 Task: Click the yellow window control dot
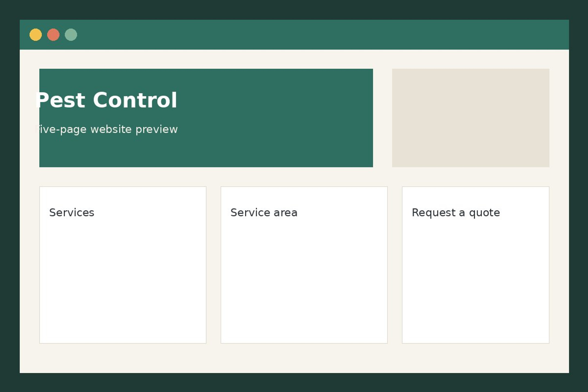[36, 35]
